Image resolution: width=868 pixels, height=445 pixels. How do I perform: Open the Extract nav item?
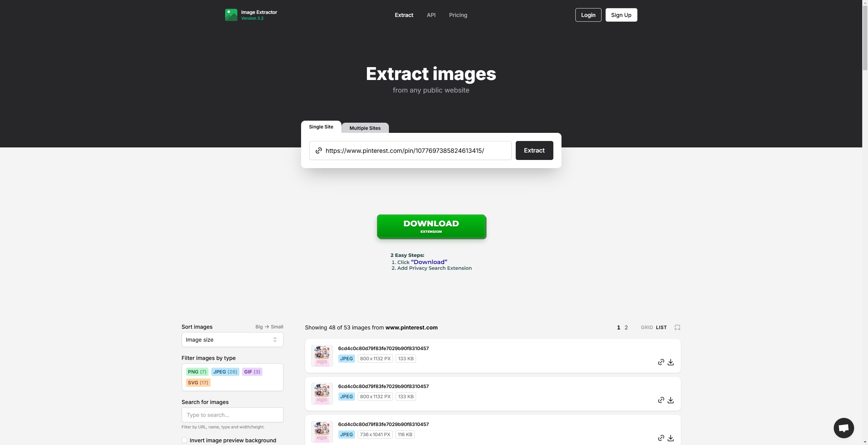click(404, 15)
